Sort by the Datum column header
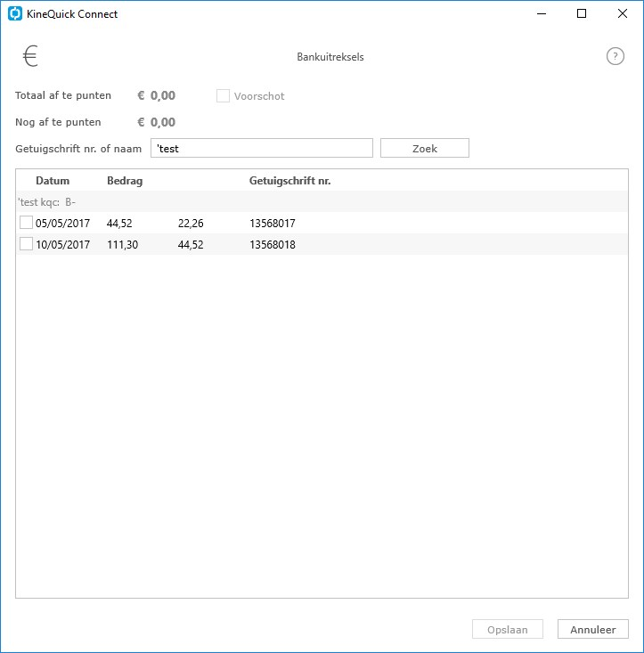644x653 pixels. click(53, 181)
